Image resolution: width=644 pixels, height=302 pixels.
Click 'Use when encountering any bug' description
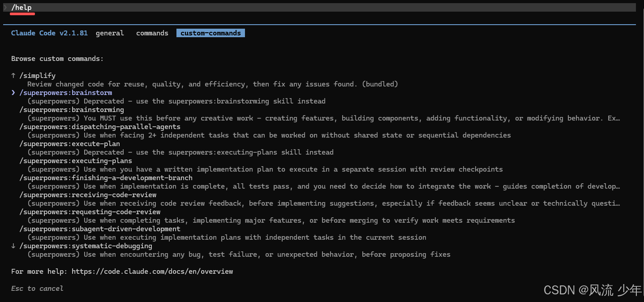[239, 255]
